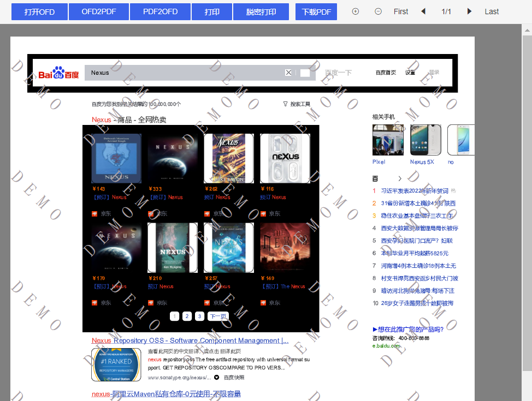The height and width of the screenshot is (401, 532).
Task: Click the 打开OFD button
Action: 39,12
